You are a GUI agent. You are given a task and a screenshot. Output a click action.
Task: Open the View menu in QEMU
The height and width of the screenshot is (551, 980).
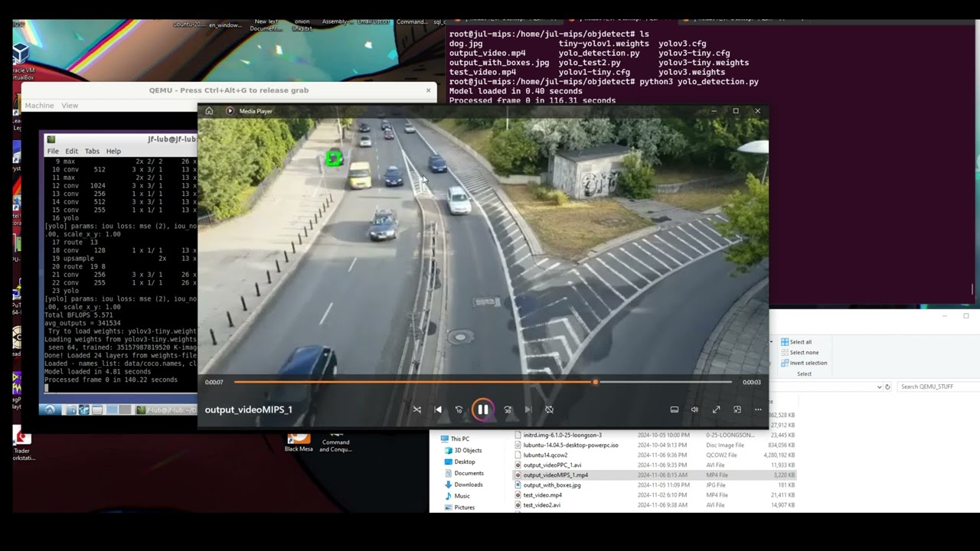click(x=70, y=106)
